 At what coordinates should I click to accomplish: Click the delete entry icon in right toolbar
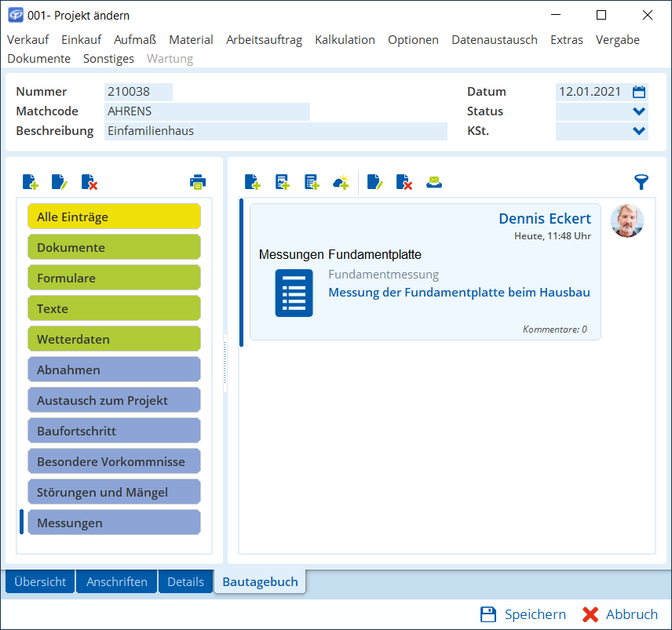pos(404,182)
